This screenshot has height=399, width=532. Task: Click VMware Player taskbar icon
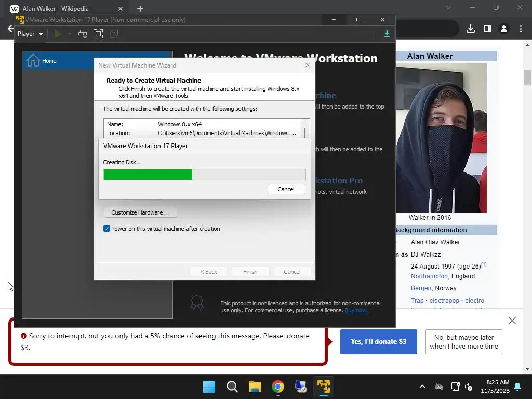(324, 387)
